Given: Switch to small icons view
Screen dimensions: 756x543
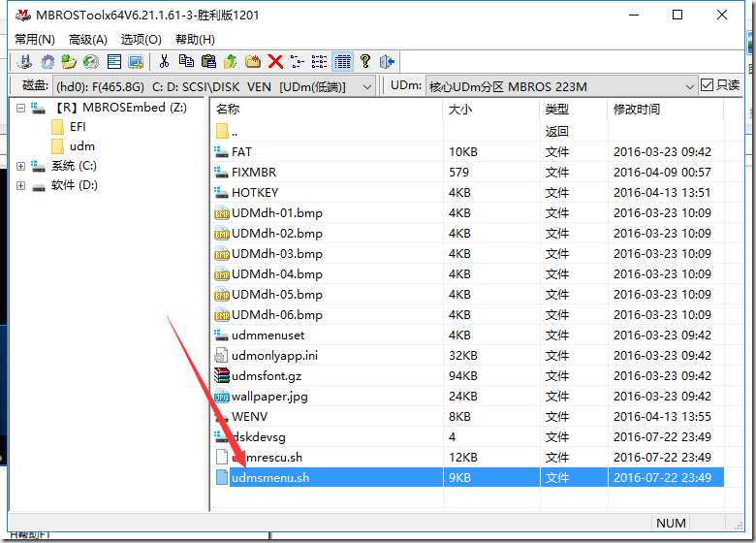Looking at the screenshot, I should 297,61.
